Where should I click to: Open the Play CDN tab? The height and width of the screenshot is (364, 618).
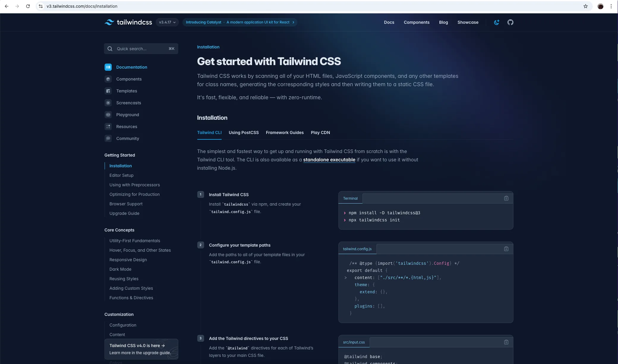[320, 133]
